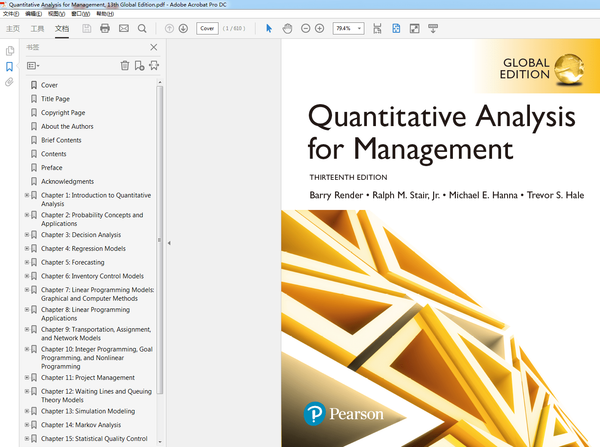
Task: Open the Page Thumbnails panel icon
Action: (10, 51)
